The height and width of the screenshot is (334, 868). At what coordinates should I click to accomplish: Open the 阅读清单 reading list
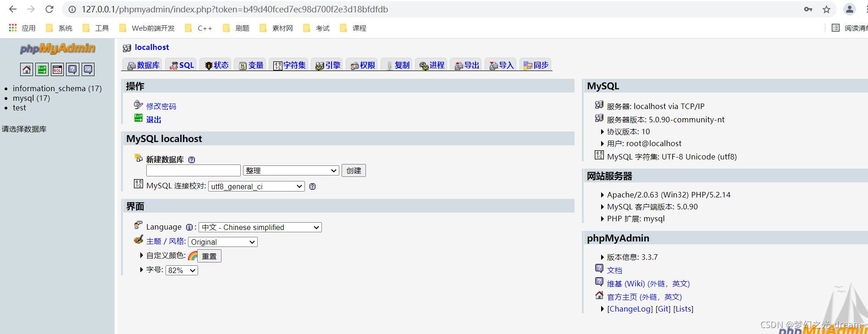(x=849, y=28)
